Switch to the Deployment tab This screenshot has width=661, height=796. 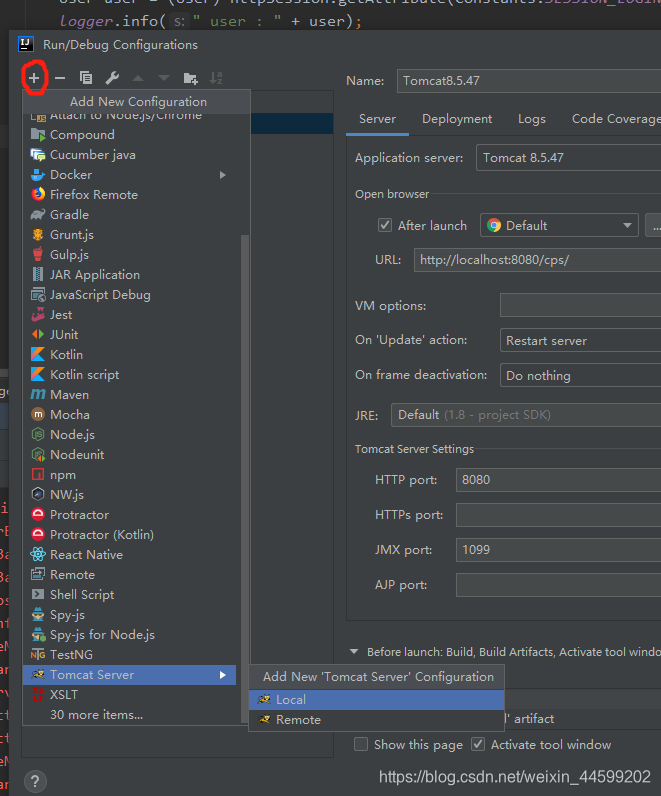457,119
